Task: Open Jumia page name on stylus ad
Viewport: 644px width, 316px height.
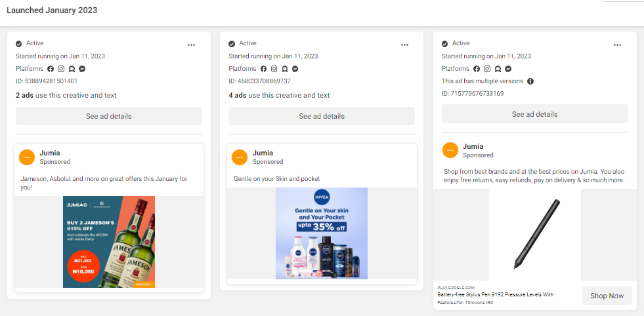Action: coord(473,146)
